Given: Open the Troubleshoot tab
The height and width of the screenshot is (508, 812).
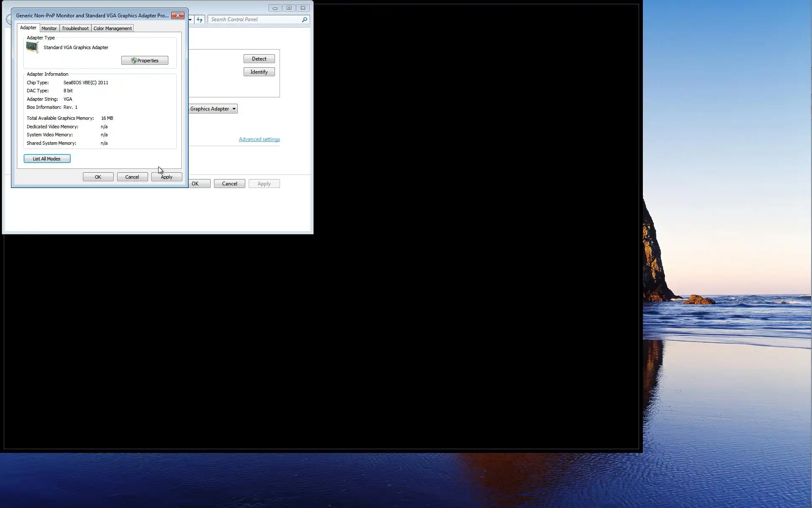Looking at the screenshot, I should (75, 28).
